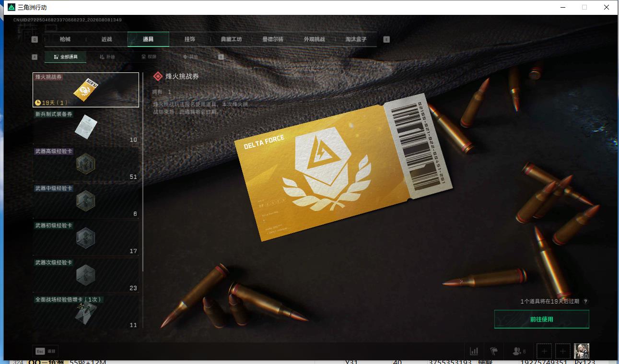Filter items by 其他
Screen dimensions: 619x364
(190, 57)
